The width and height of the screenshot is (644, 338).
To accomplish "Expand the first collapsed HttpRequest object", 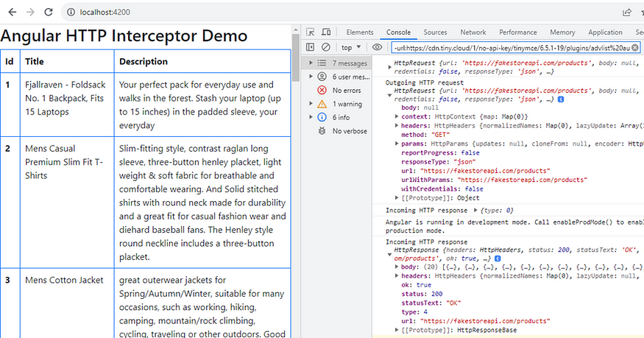I will [x=389, y=67].
